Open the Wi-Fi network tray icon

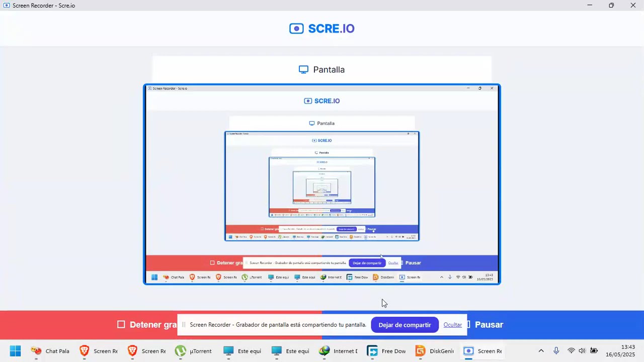571,351
